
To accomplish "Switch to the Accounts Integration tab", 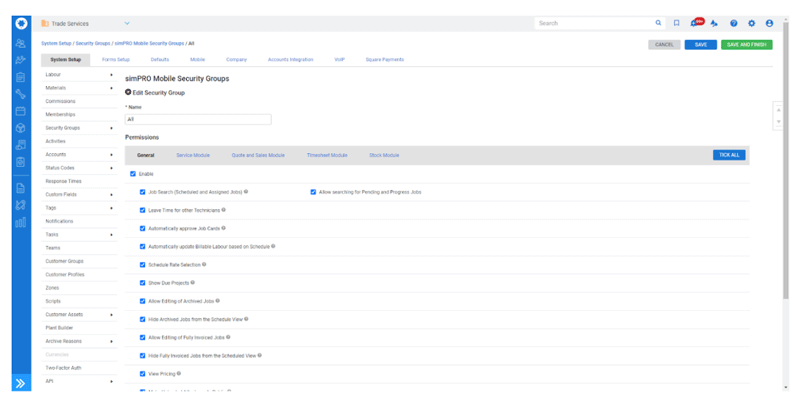I will pos(290,60).
